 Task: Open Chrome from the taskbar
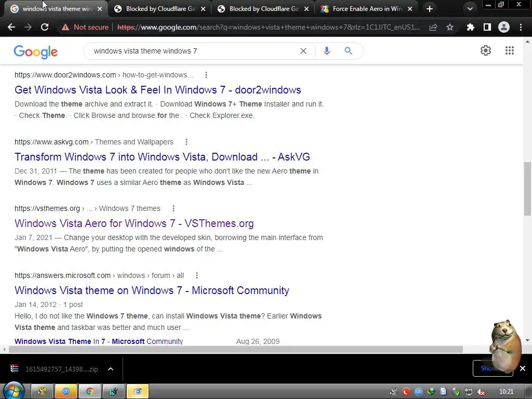pos(89,392)
